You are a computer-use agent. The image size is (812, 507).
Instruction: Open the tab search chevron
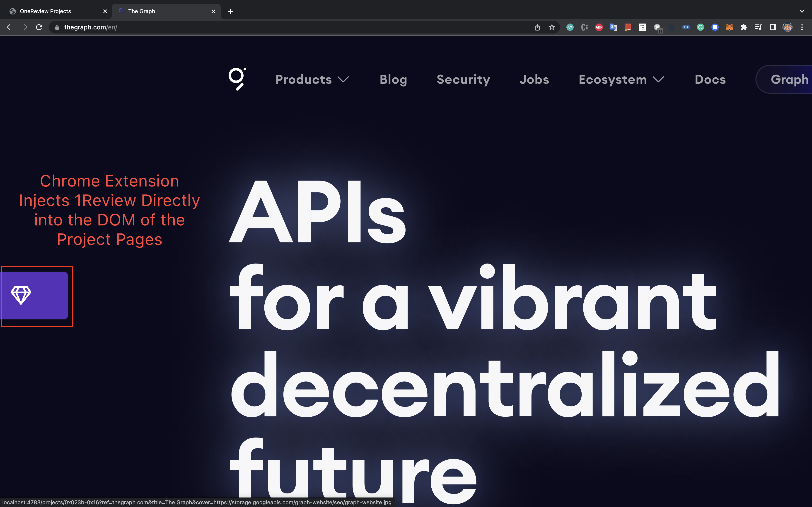point(802,11)
